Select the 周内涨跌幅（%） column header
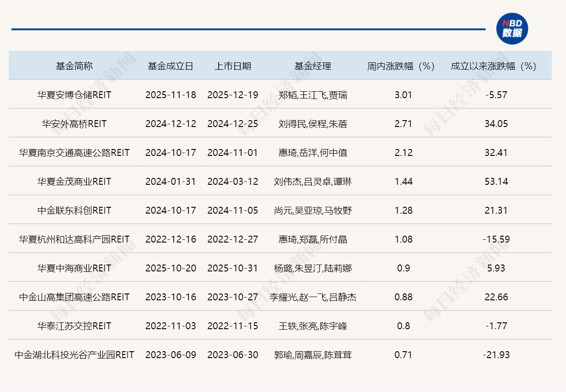Image resolution: width=566 pixels, height=392 pixels. tap(401, 66)
